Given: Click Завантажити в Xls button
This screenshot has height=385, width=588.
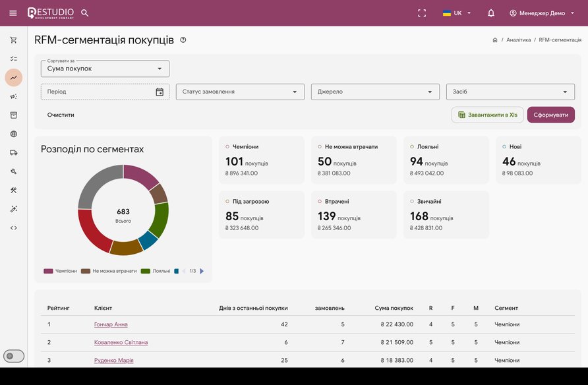Looking at the screenshot, I should click(x=488, y=115).
